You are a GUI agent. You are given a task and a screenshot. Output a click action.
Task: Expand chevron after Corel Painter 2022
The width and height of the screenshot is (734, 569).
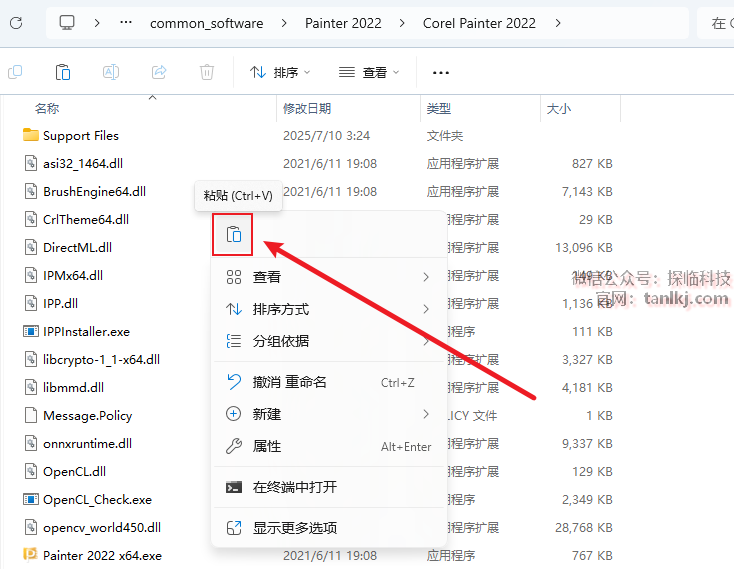[558, 23]
